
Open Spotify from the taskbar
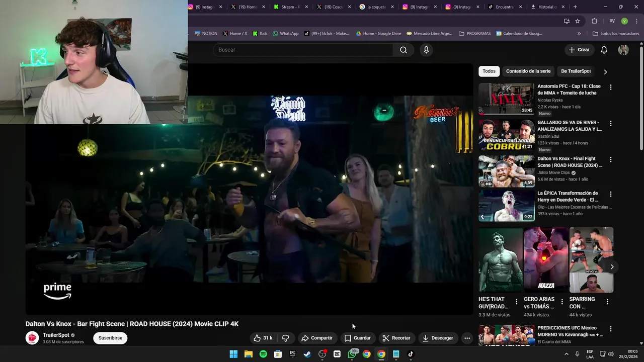[263, 354]
